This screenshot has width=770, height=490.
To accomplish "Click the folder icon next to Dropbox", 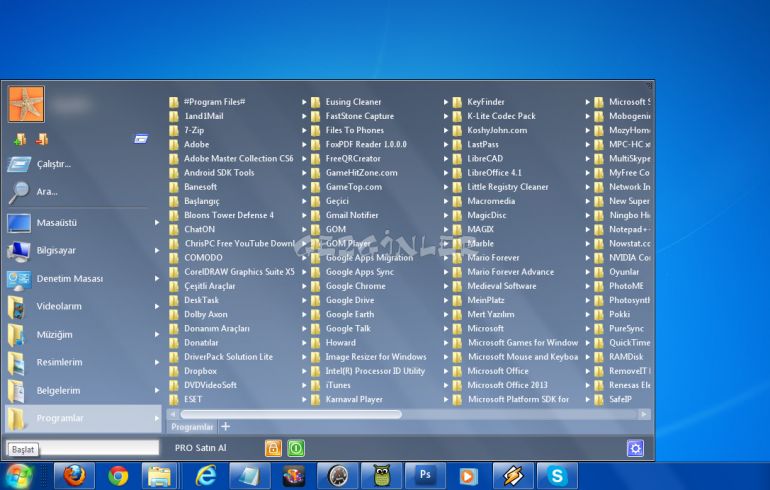I will 174,371.
